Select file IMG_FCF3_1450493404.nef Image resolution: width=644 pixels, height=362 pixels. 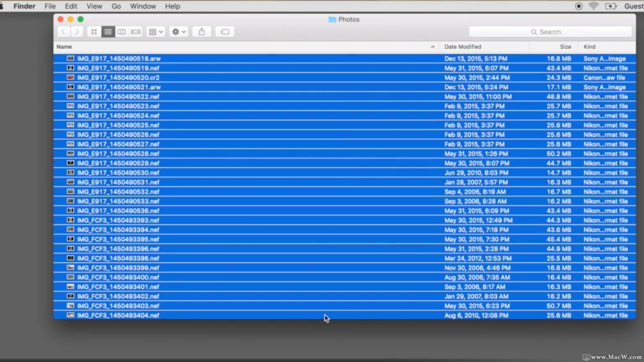click(344, 315)
